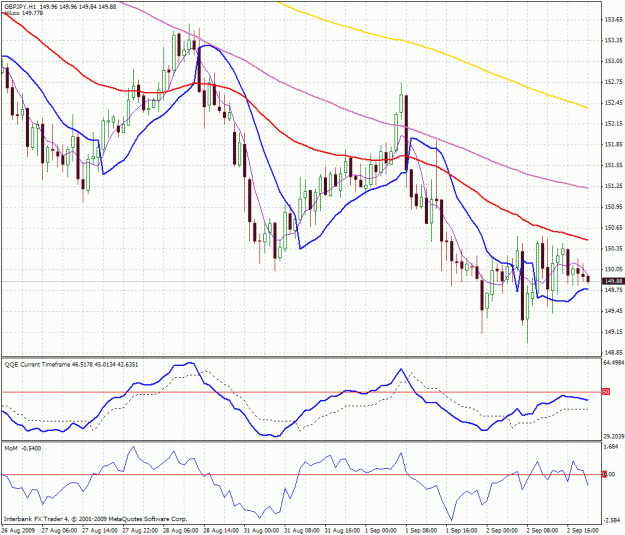Click the 1.684 momentum scale maximum
The image size is (625, 535).
click(612, 447)
